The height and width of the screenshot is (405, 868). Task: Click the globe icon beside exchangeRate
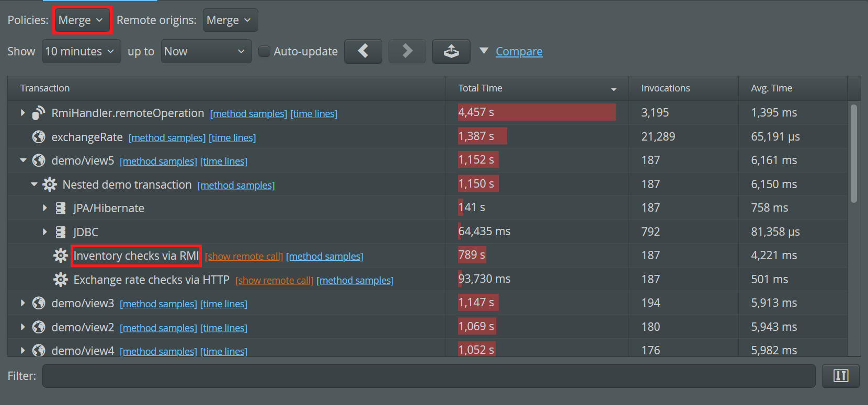39,137
